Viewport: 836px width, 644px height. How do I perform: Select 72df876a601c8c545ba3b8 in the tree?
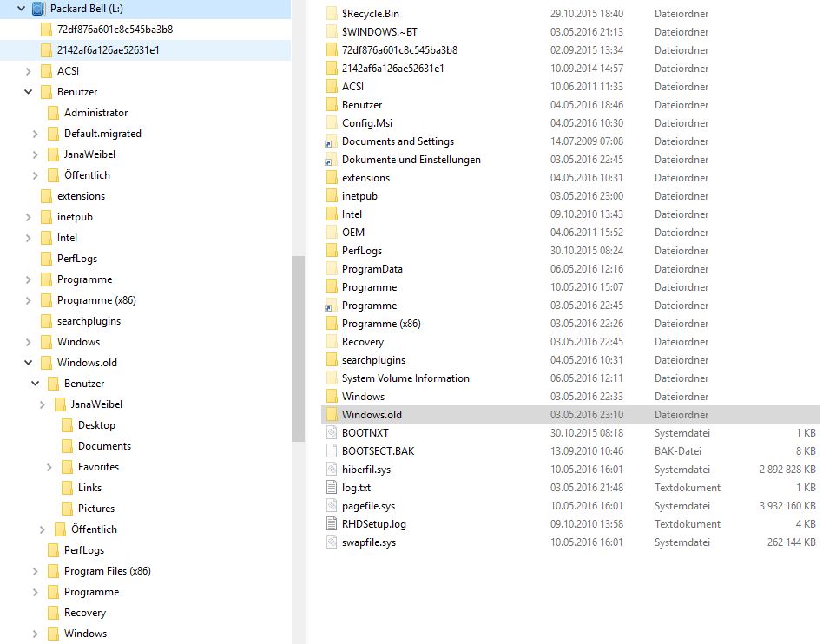click(115, 30)
